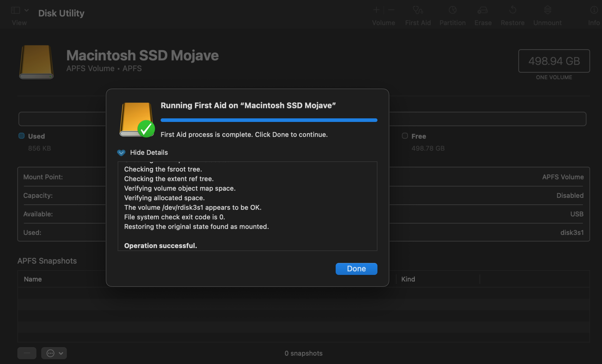
Task: Click the Restore arrow icon
Action: coord(512,10)
